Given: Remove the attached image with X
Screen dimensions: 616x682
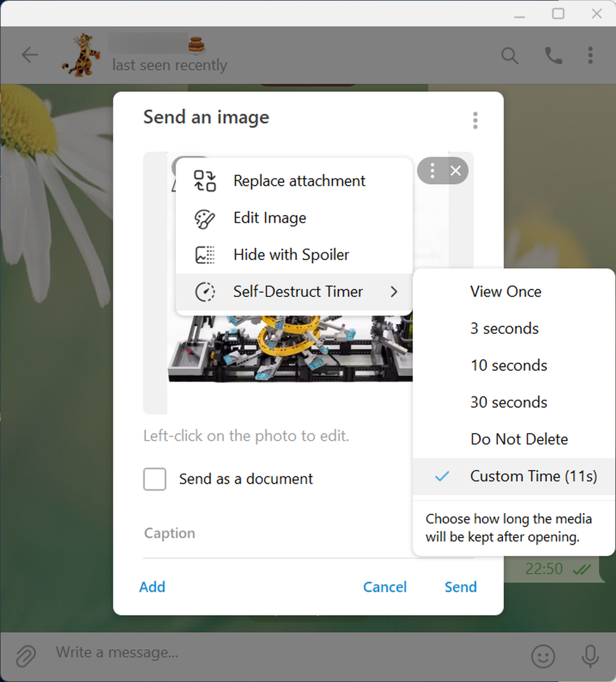Looking at the screenshot, I should coord(455,171).
